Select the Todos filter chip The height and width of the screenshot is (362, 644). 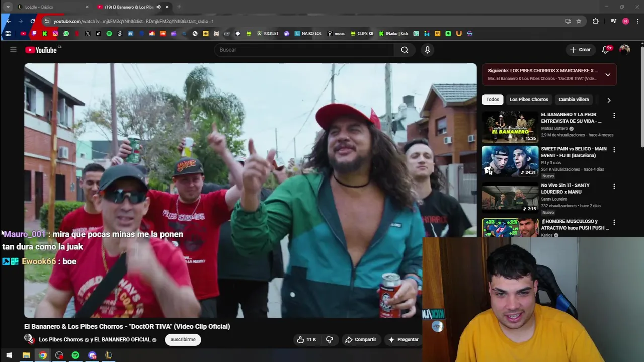[493, 99]
